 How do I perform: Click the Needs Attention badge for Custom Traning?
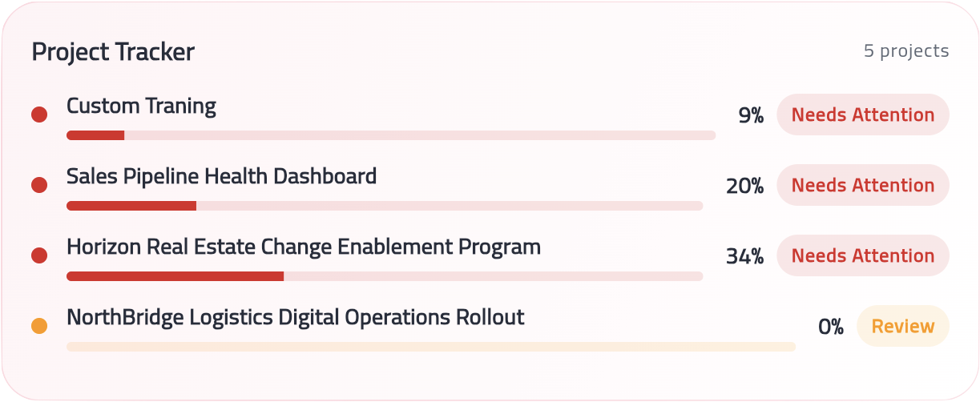click(x=862, y=115)
